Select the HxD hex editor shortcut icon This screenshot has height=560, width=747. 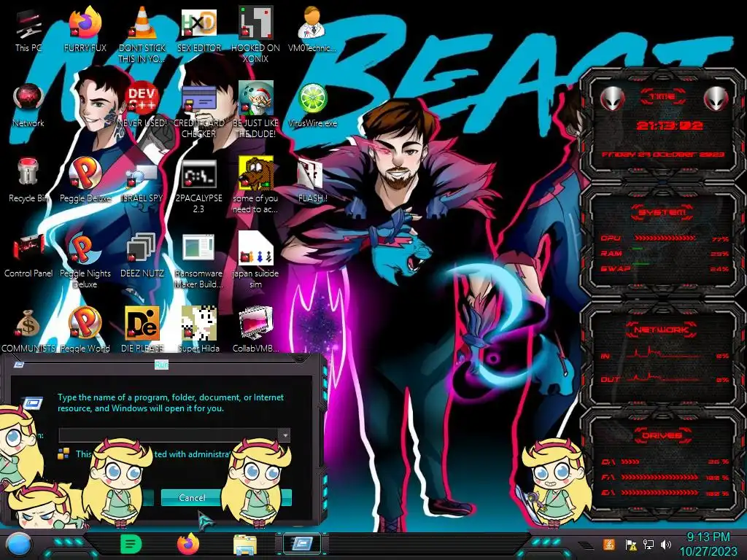point(198,23)
